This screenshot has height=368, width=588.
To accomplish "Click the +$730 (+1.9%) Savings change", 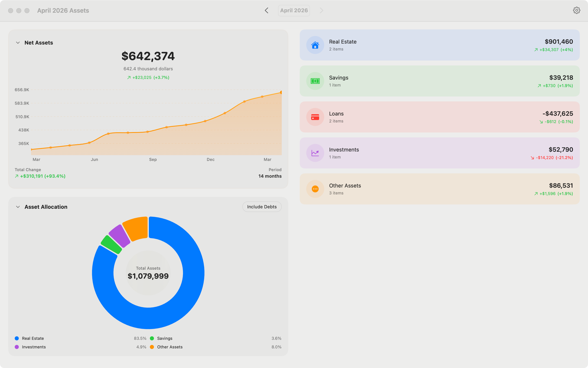I will coord(555,86).
